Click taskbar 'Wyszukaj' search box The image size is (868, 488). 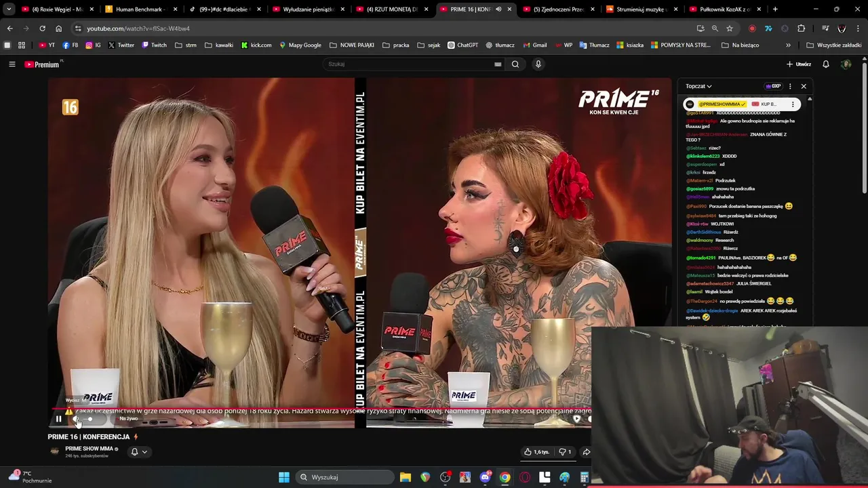(x=344, y=477)
